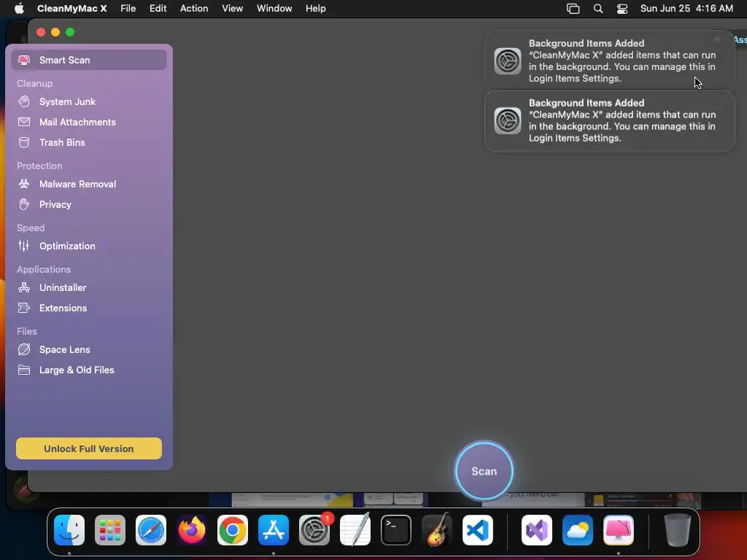Select the Privacy label

[55, 204]
